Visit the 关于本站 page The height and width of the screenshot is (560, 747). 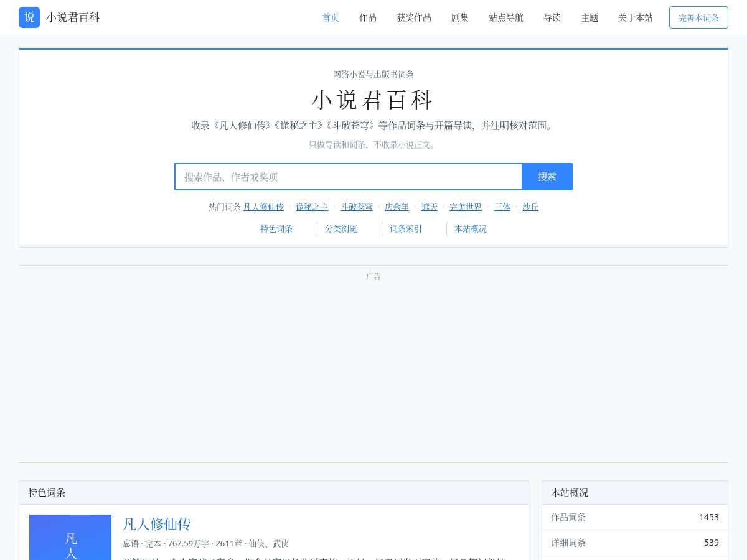636,17
